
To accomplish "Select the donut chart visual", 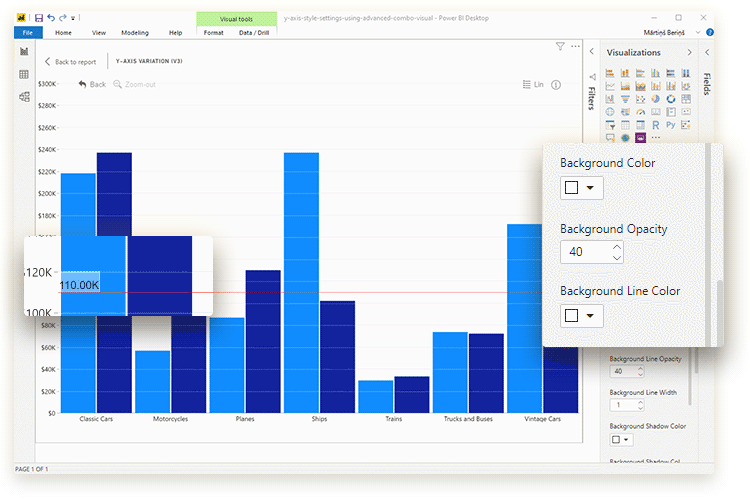I will pos(671,99).
